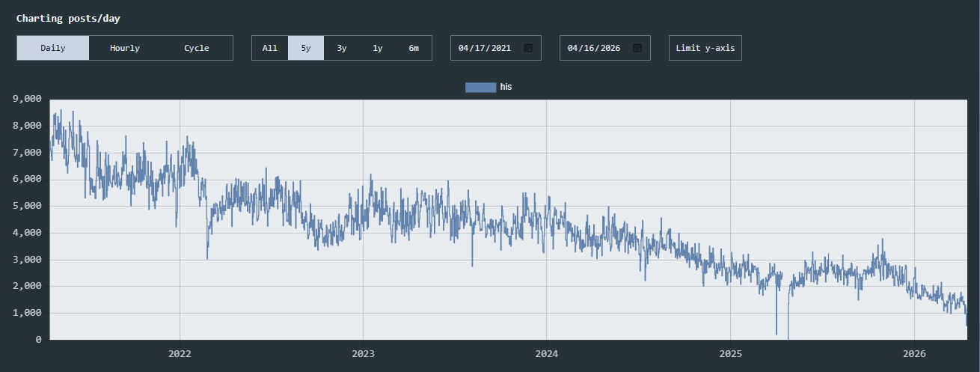The image size is (980, 372).
Task: Select the 1y time range
Action: 378,48
